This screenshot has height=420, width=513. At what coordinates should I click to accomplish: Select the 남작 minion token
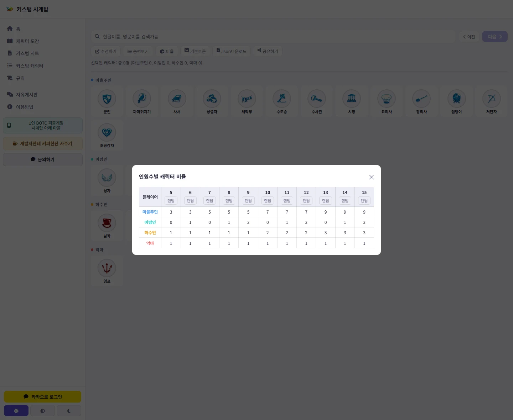tap(107, 225)
